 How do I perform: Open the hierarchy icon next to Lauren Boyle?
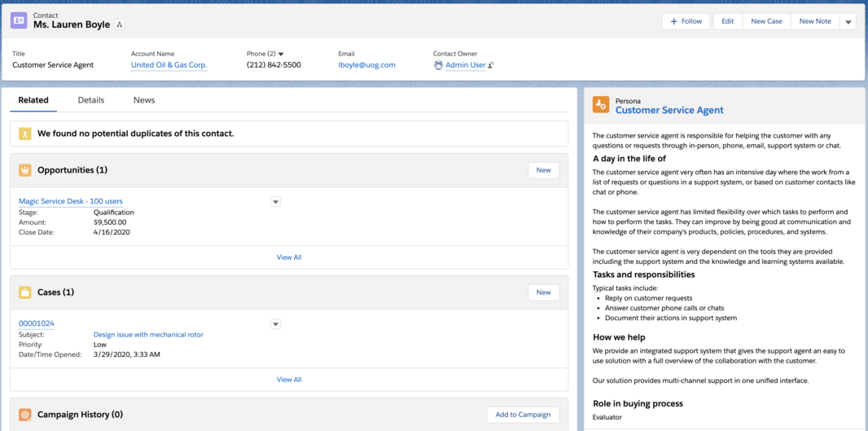pos(120,25)
